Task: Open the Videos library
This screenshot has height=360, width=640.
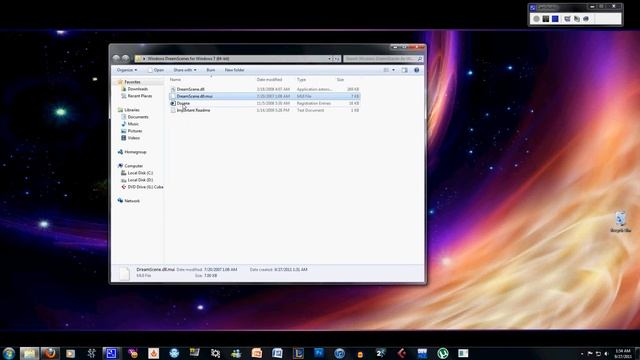Action: pos(133,138)
